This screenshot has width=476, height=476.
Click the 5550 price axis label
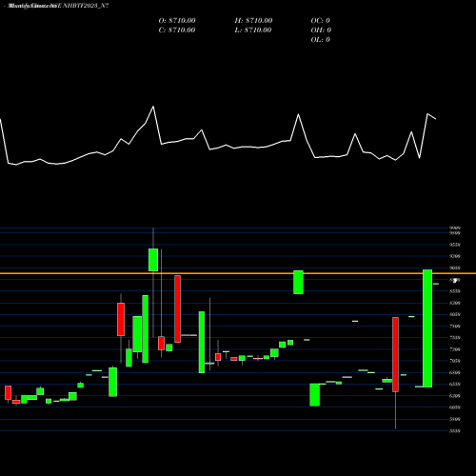[x=455, y=431]
